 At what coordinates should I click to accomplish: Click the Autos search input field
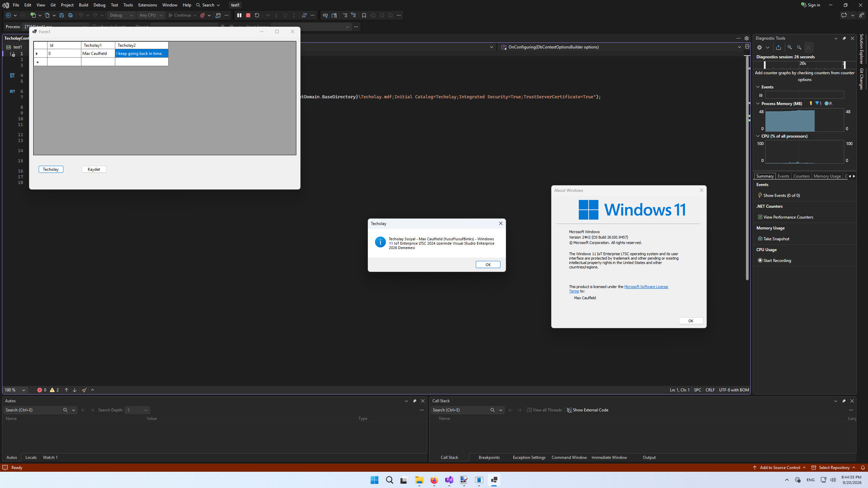[x=32, y=410]
